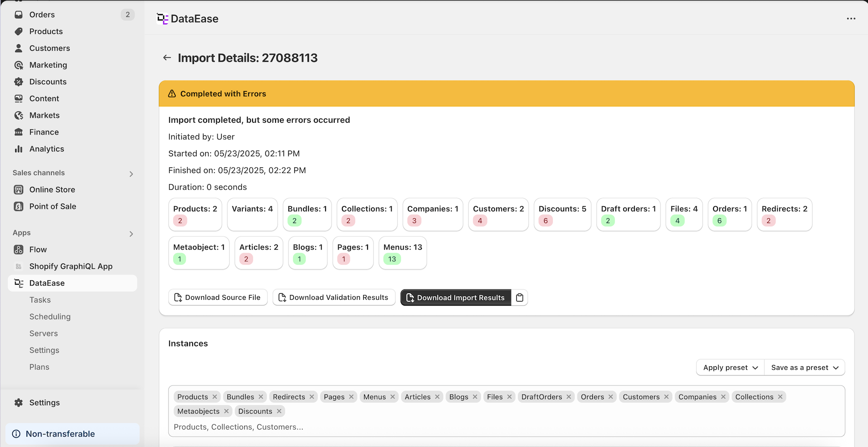Remove the Blogs tag
This screenshot has height=447, width=868.
[x=475, y=397]
